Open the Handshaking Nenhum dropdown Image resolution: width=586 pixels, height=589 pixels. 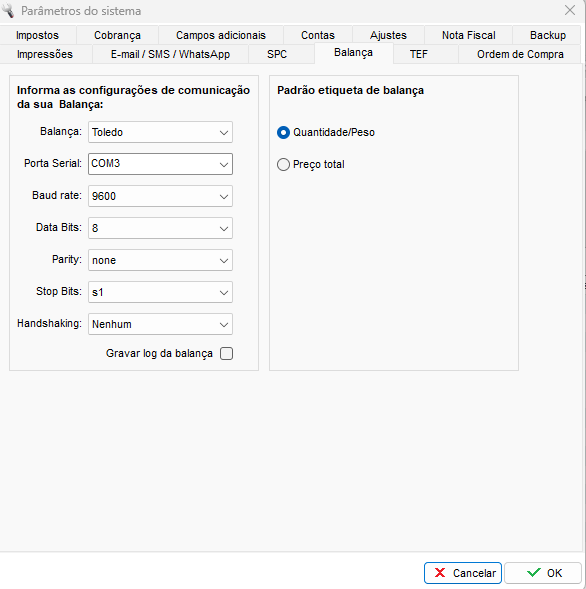[160, 324]
